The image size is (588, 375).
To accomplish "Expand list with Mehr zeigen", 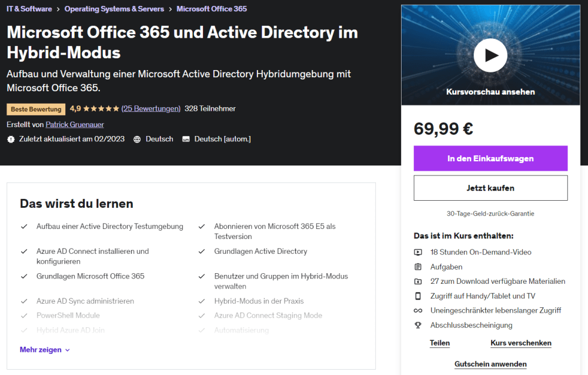I will pos(45,350).
